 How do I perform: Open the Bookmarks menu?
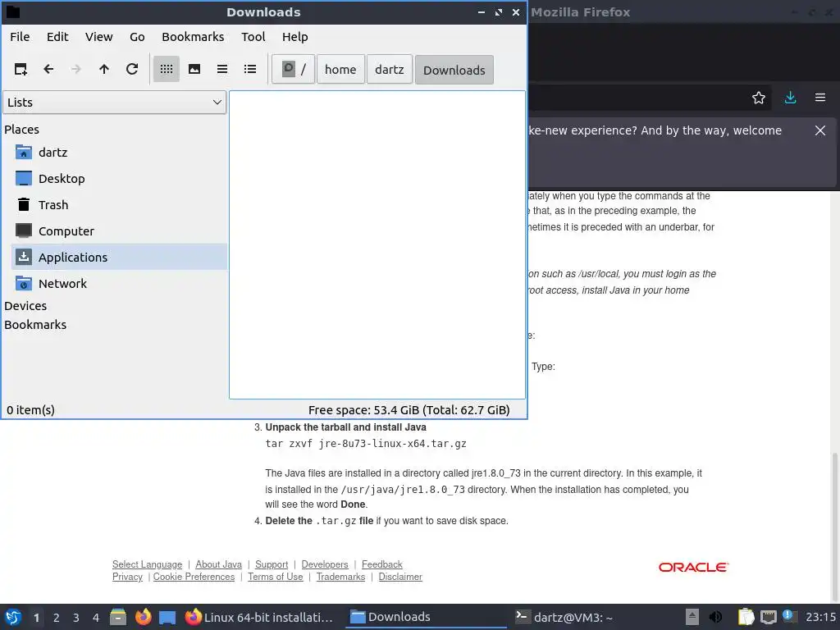(x=193, y=37)
